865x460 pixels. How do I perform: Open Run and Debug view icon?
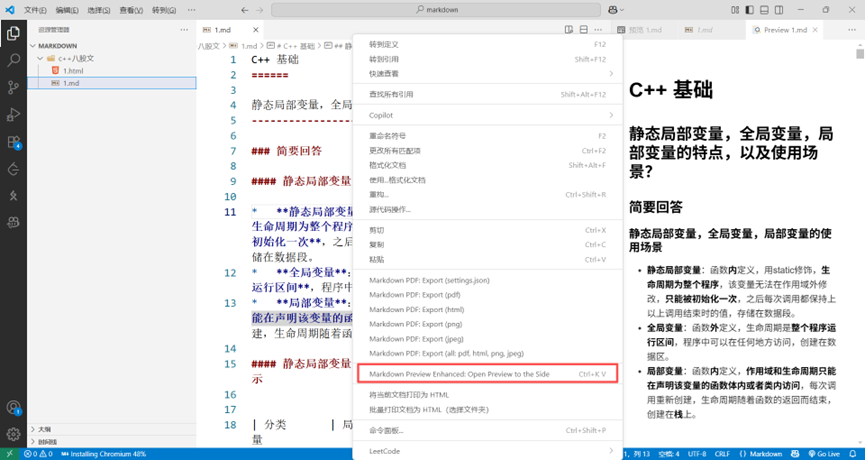(x=13, y=115)
